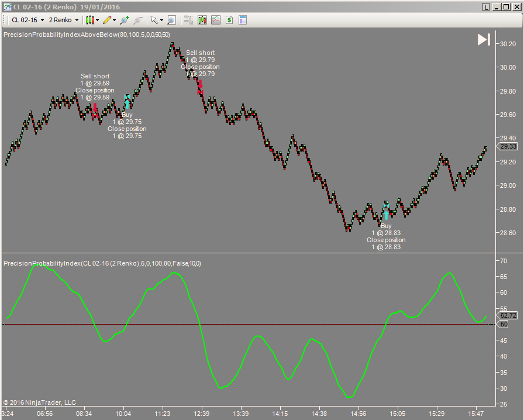The width and height of the screenshot is (524, 420).
Task: Click the green bars Chart Trader icon
Action: pos(202,19)
